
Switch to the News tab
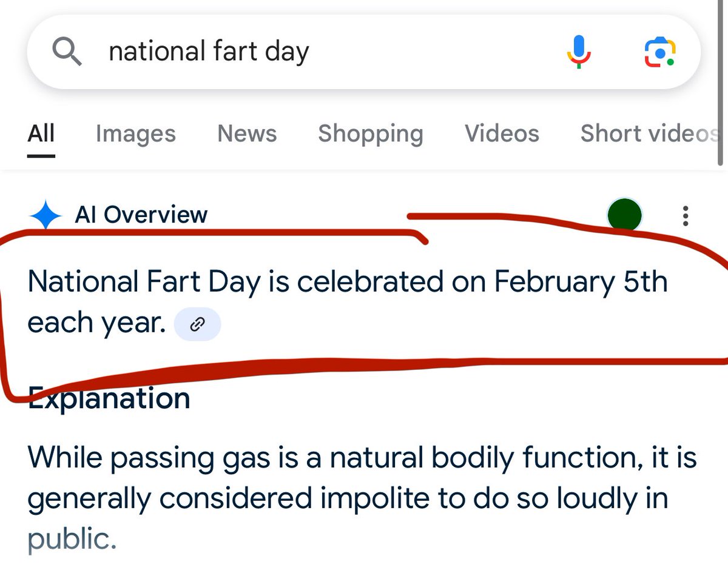point(247,133)
